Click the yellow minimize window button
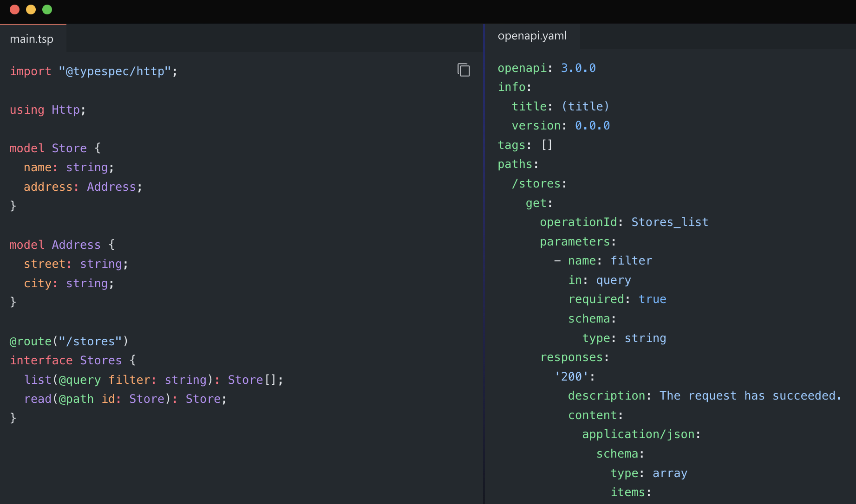Viewport: 856px width, 504px height. (x=31, y=10)
